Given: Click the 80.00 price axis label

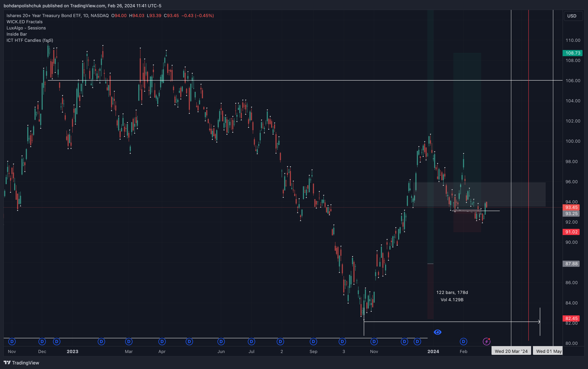Looking at the screenshot, I should 571,343.
